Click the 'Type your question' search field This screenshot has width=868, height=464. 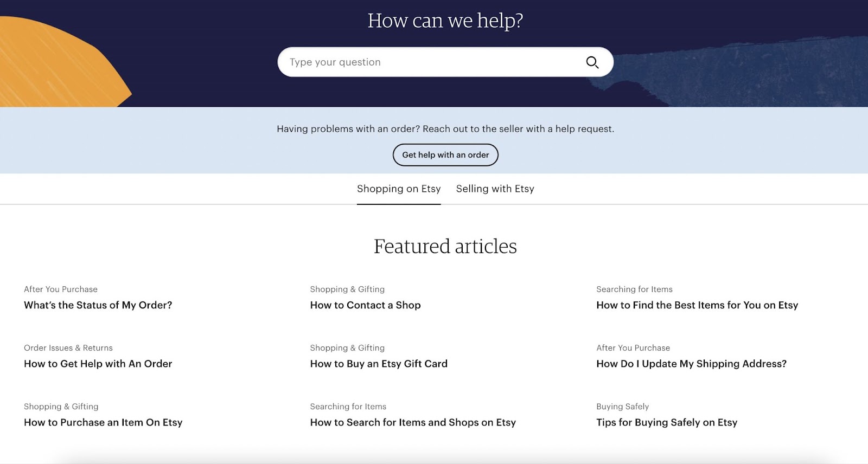coord(429,62)
